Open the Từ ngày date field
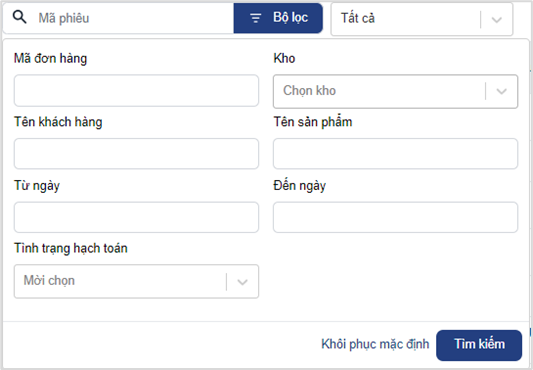The height and width of the screenshot is (370, 533). [136, 217]
